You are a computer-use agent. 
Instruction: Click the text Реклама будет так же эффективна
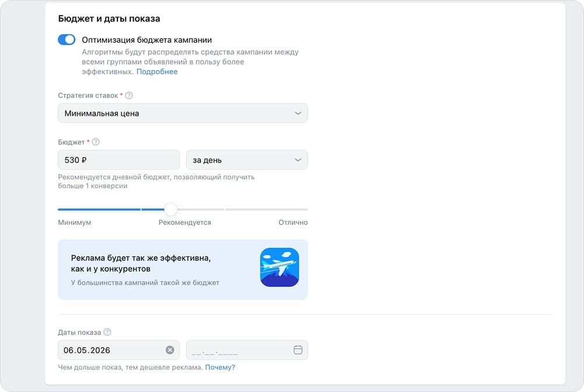pos(141,258)
